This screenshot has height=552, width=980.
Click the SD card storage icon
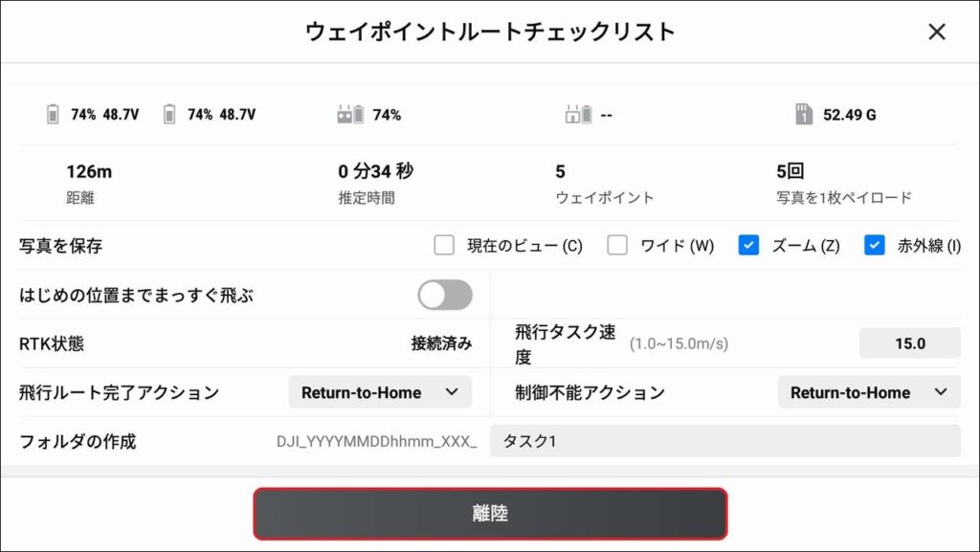click(805, 115)
